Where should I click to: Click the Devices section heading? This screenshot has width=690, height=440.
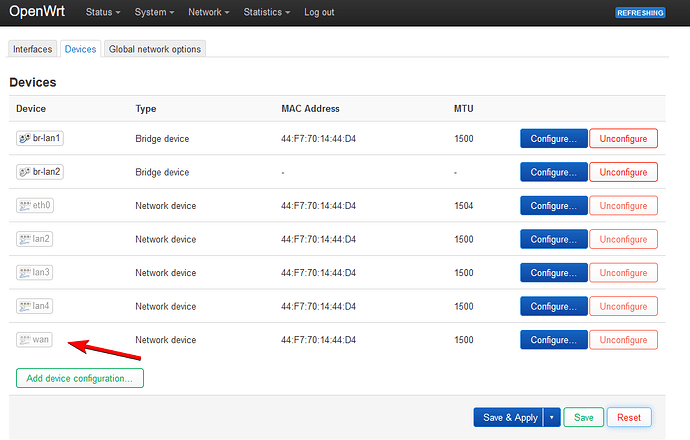coord(33,82)
